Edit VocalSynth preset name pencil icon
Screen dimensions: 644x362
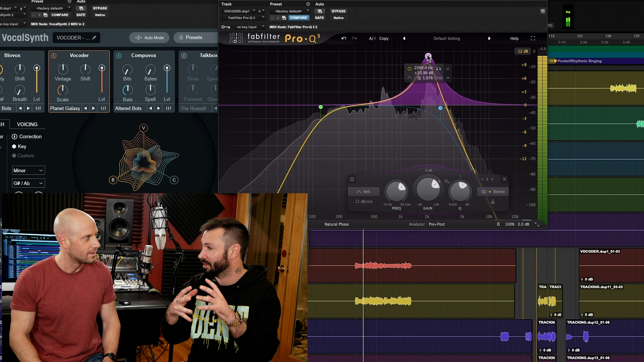[x=94, y=38]
